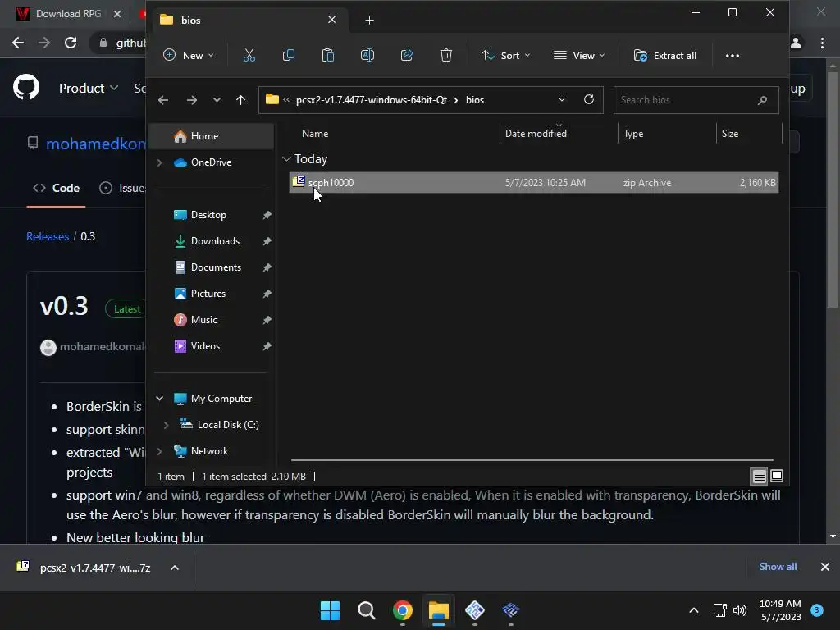The image size is (840, 630).
Task: Open Pictures in Quick access
Action: (208, 294)
